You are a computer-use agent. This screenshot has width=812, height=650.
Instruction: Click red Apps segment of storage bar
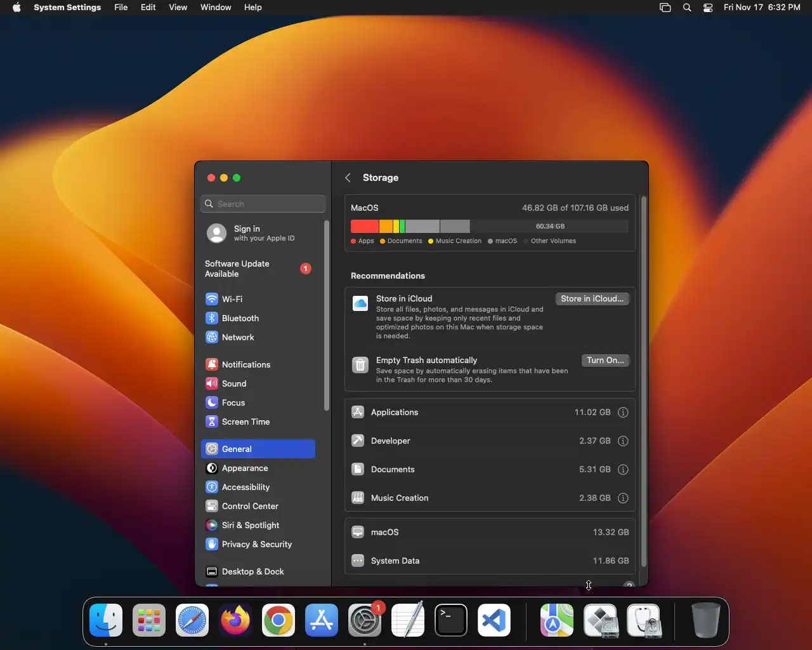click(365, 226)
